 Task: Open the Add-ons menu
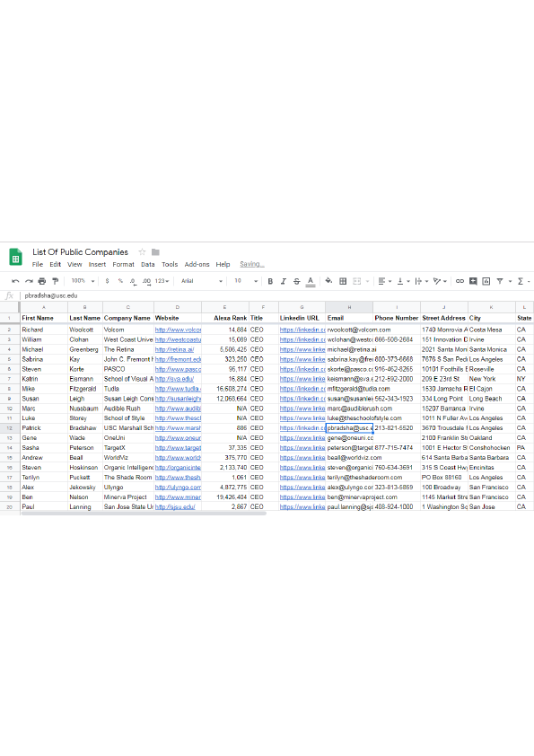(197, 264)
